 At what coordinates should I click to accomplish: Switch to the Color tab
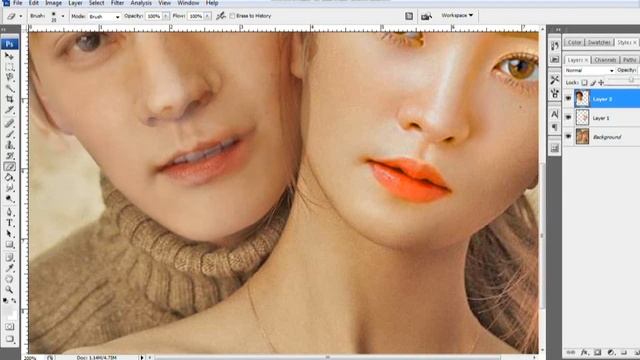(574, 42)
